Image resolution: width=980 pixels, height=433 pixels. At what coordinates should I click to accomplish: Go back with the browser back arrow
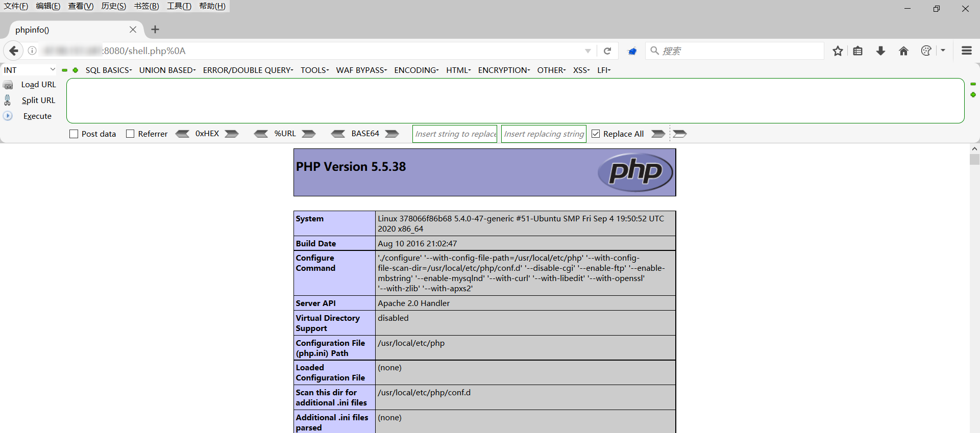pyautogui.click(x=13, y=51)
